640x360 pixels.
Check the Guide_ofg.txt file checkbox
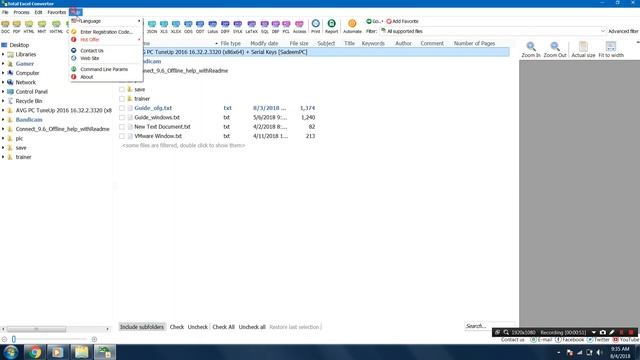click(x=122, y=108)
